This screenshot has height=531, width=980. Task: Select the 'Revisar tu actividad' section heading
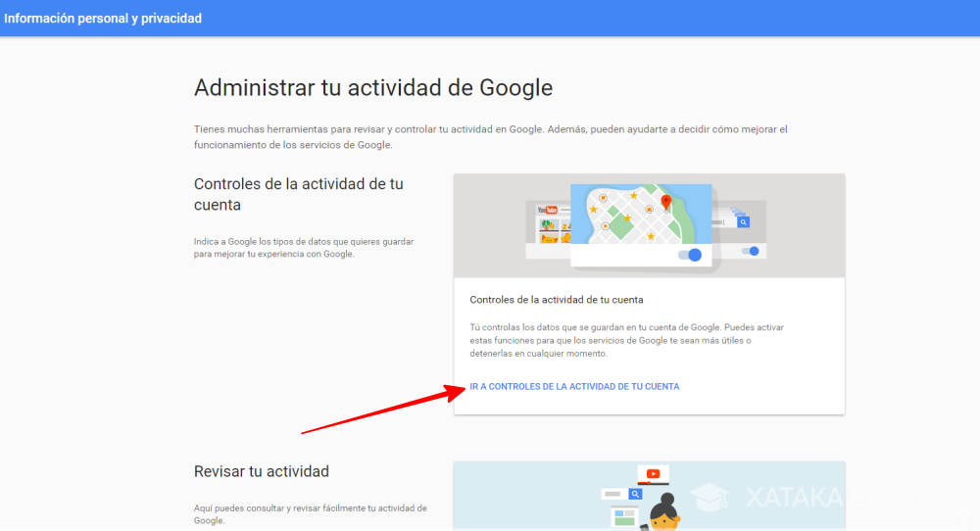point(261,471)
